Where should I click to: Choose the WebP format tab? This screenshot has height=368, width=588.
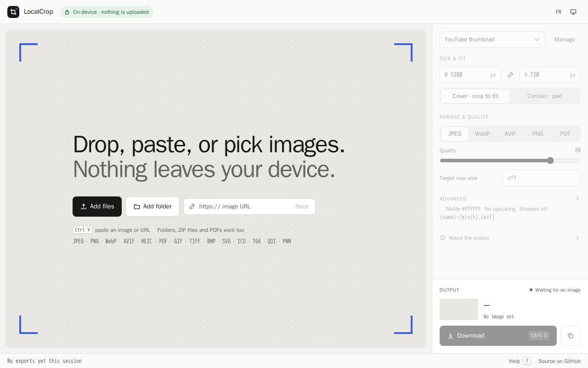point(482,134)
